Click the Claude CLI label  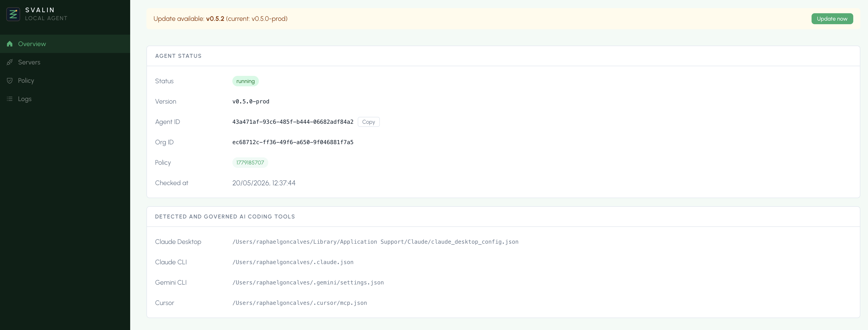click(x=171, y=262)
